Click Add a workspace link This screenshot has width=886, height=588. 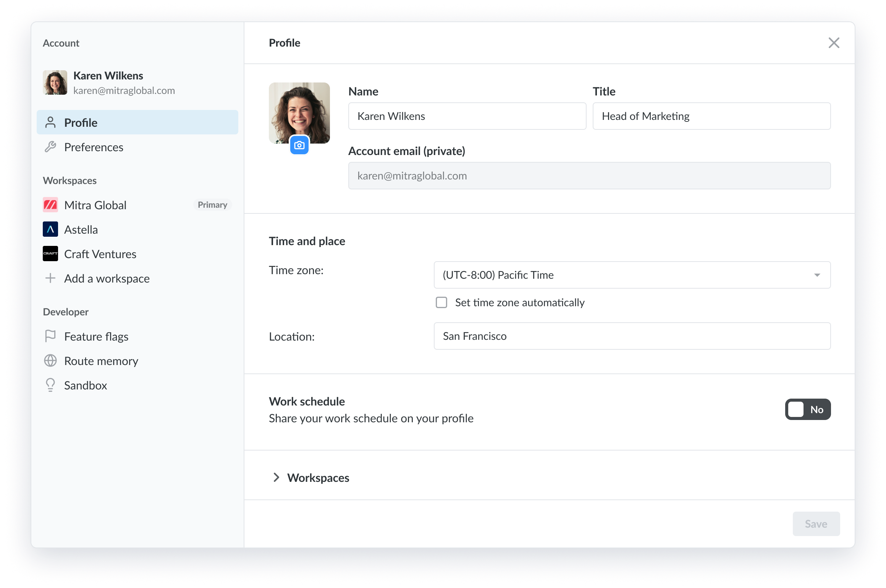click(107, 279)
